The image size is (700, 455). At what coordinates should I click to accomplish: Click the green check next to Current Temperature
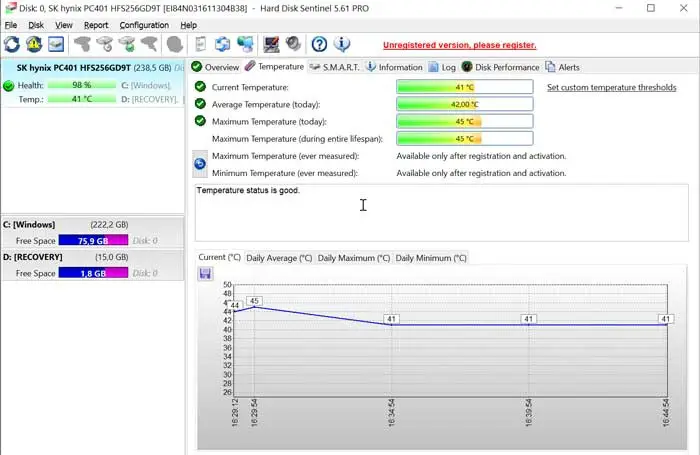click(x=200, y=87)
